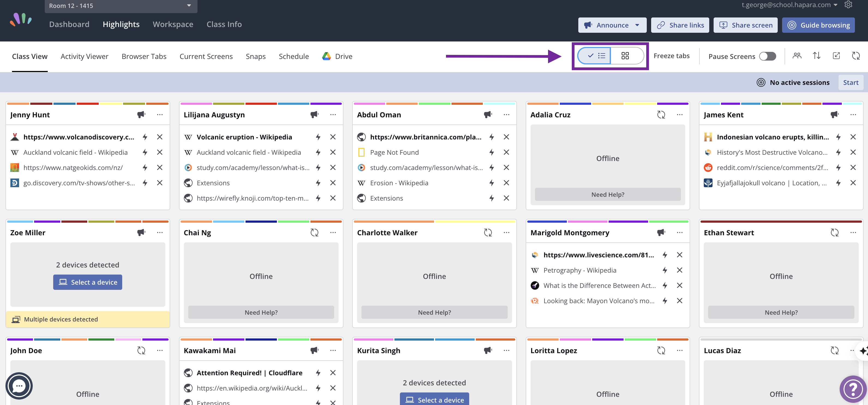Screen dimensions: 868x405
Task: Open class view in new window icon
Action: 836,56
